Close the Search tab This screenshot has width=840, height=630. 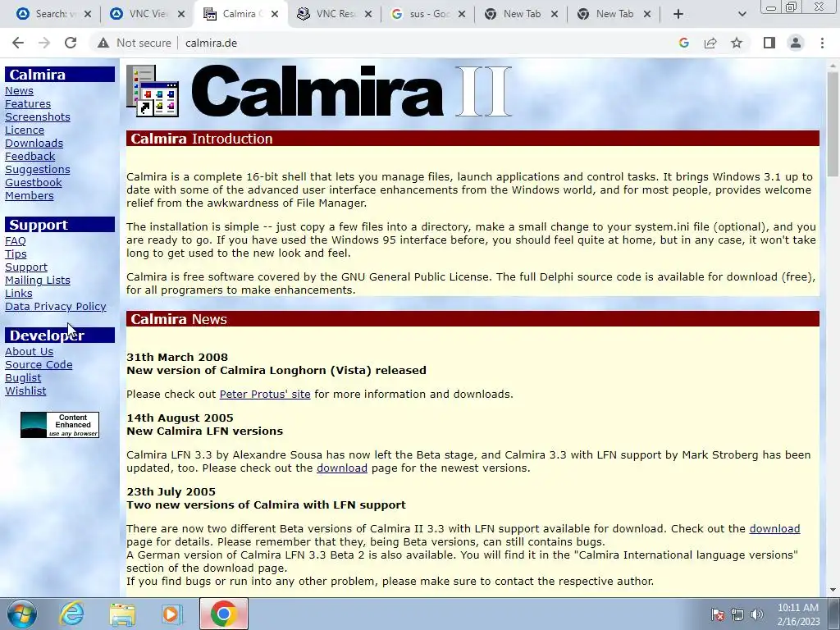click(x=88, y=14)
